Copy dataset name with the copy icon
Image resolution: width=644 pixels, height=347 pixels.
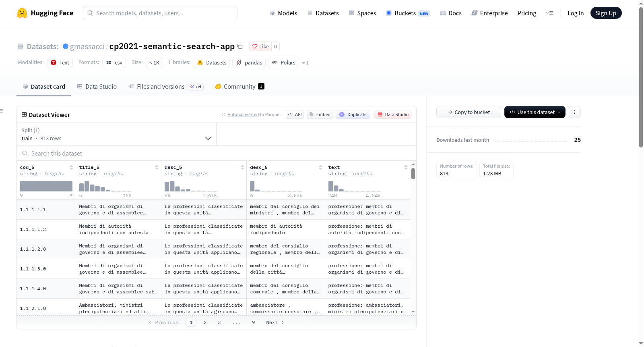pyautogui.click(x=240, y=46)
